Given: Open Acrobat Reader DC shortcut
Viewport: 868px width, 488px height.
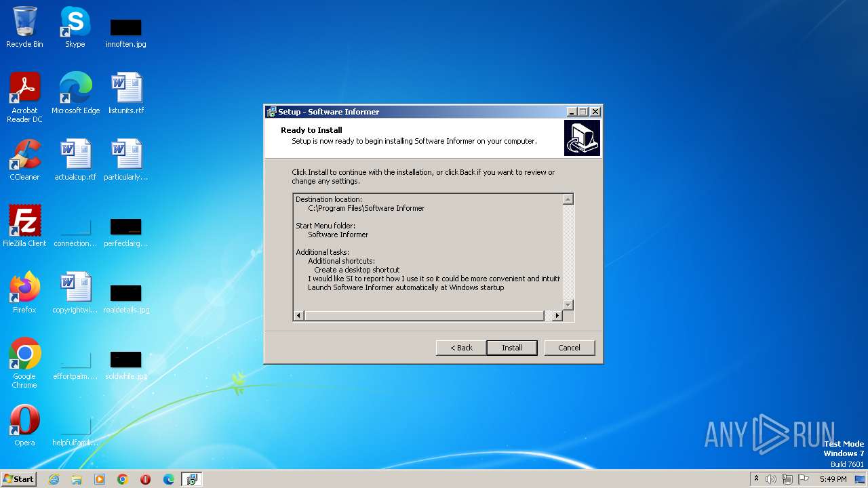Looking at the screenshot, I should [x=24, y=97].
